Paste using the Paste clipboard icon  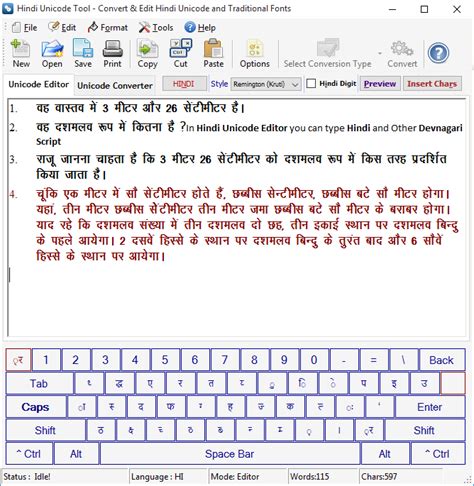pos(213,53)
